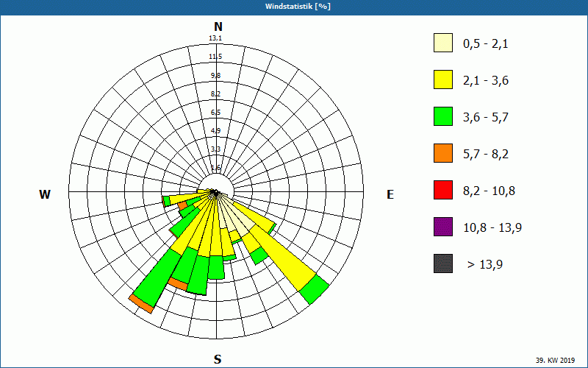Click the dark gray > 13,9 legend swatch
Viewport: 588px width, 368px height.
443,263
